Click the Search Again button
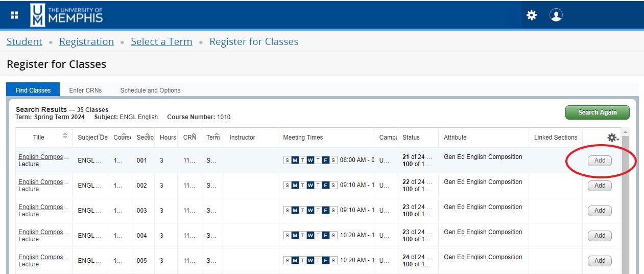 pos(597,112)
